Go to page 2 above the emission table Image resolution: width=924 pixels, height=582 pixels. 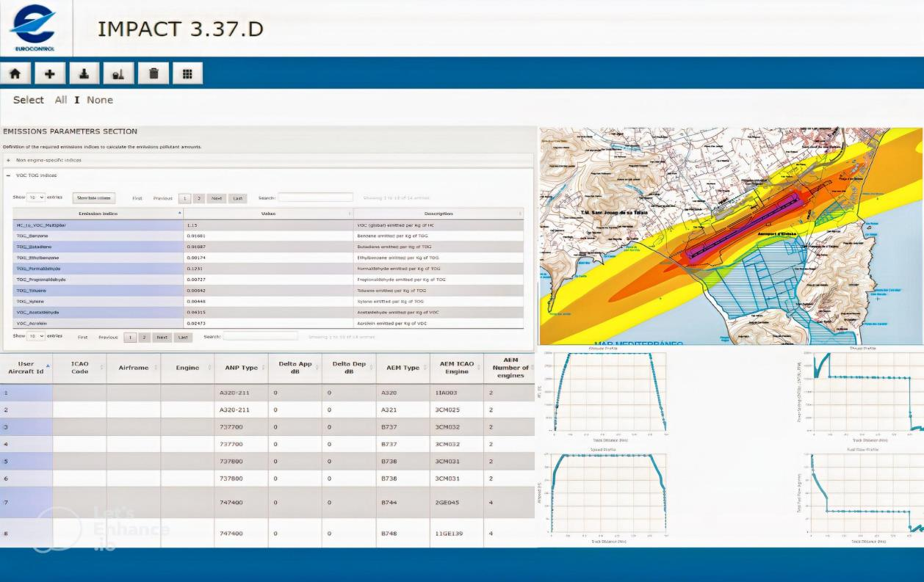click(198, 198)
